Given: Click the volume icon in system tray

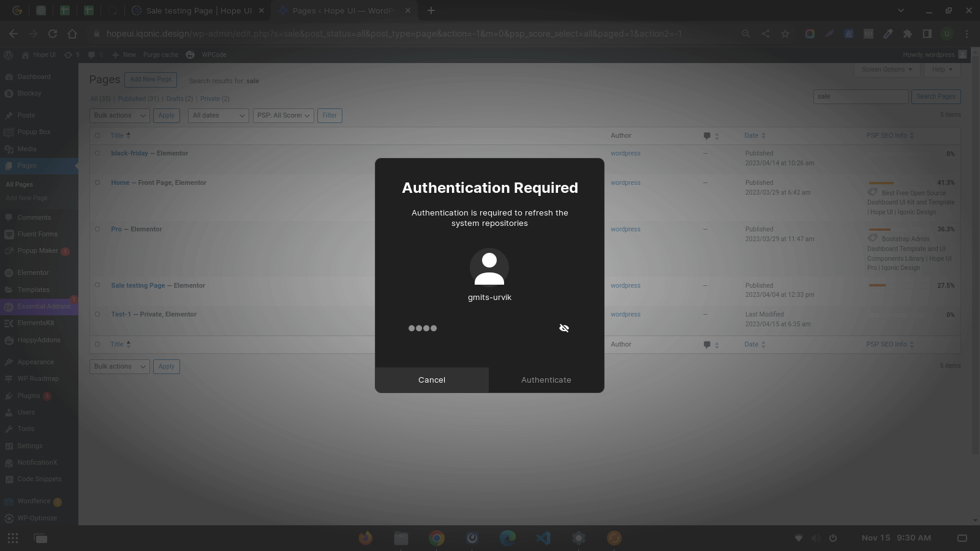Looking at the screenshot, I should pyautogui.click(x=816, y=538).
